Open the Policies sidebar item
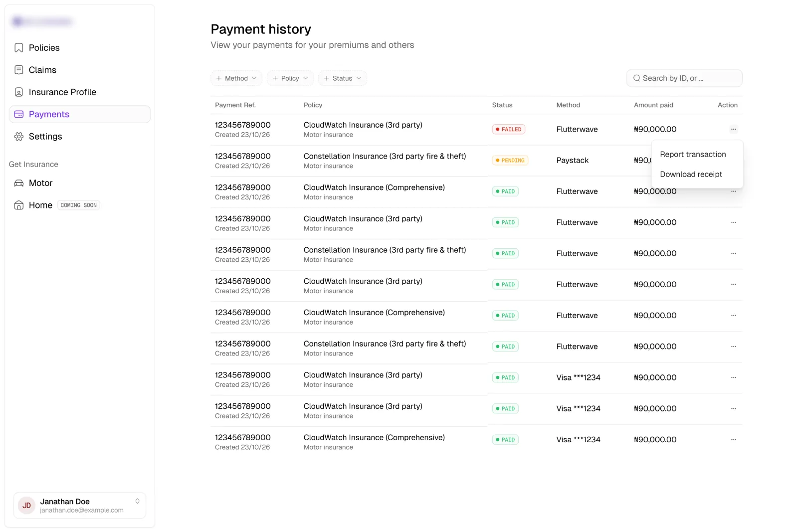This screenshot has height=532, width=798. (x=80, y=48)
